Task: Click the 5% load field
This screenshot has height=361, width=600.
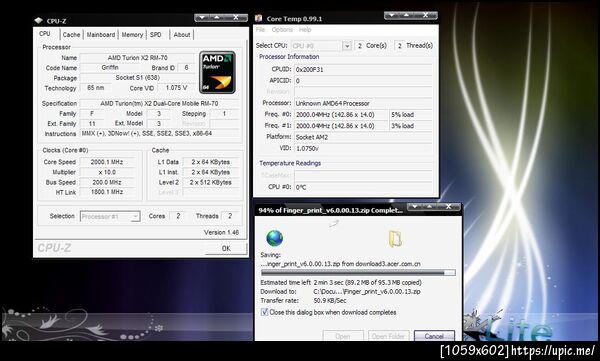Action: [x=411, y=114]
